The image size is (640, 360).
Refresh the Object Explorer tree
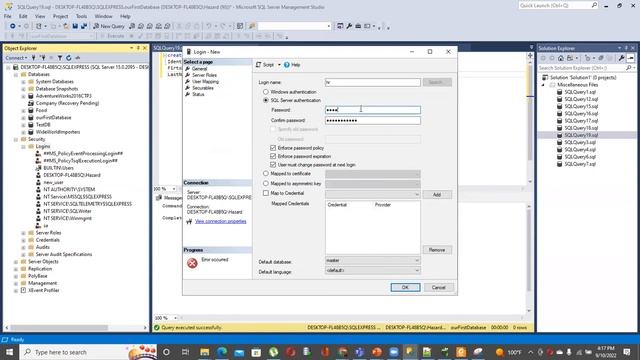[x=69, y=58]
